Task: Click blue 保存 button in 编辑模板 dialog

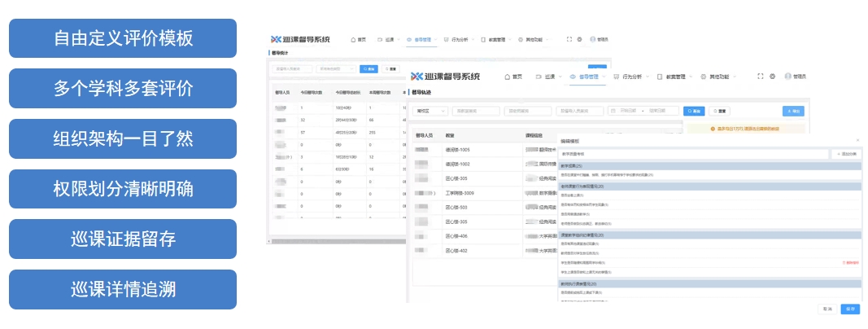Action: (x=850, y=309)
